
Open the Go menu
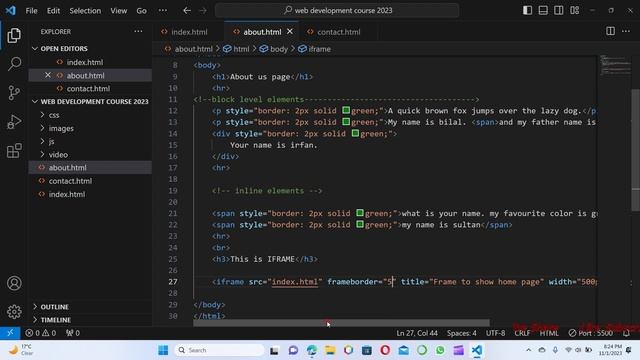141,11
